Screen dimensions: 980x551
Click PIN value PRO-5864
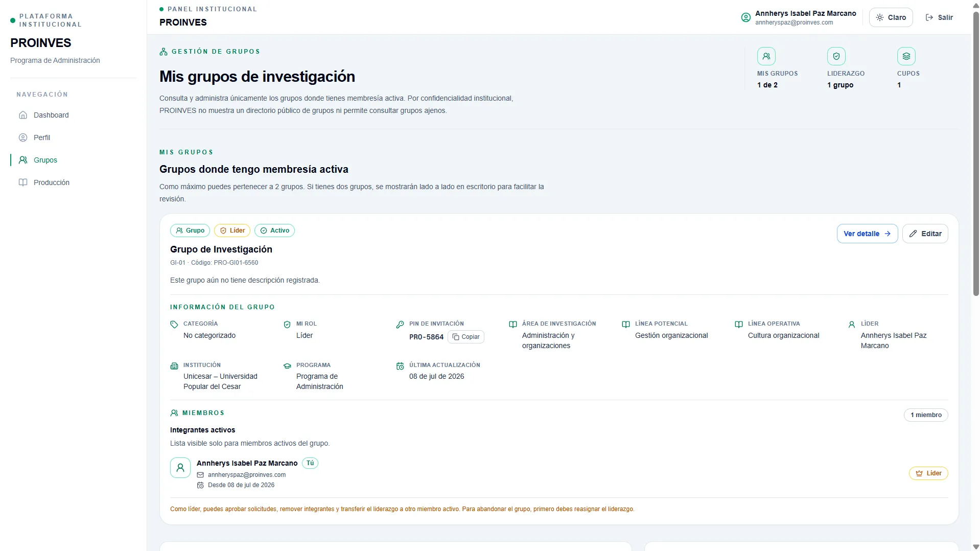tap(426, 337)
